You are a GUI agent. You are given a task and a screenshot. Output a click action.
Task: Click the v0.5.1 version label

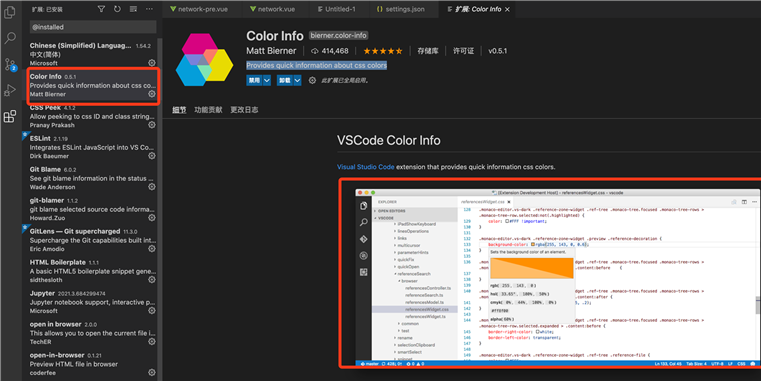click(497, 51)
